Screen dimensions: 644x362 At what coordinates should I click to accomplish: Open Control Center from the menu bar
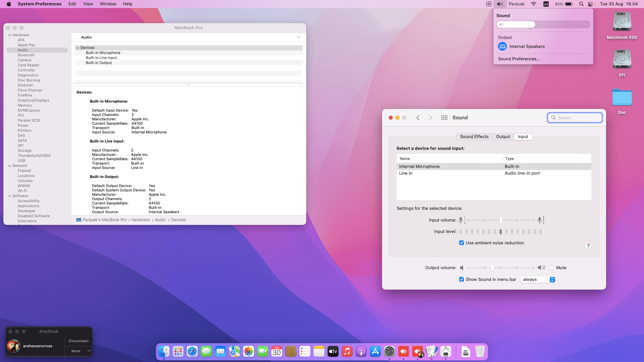(x=590, y=4)
